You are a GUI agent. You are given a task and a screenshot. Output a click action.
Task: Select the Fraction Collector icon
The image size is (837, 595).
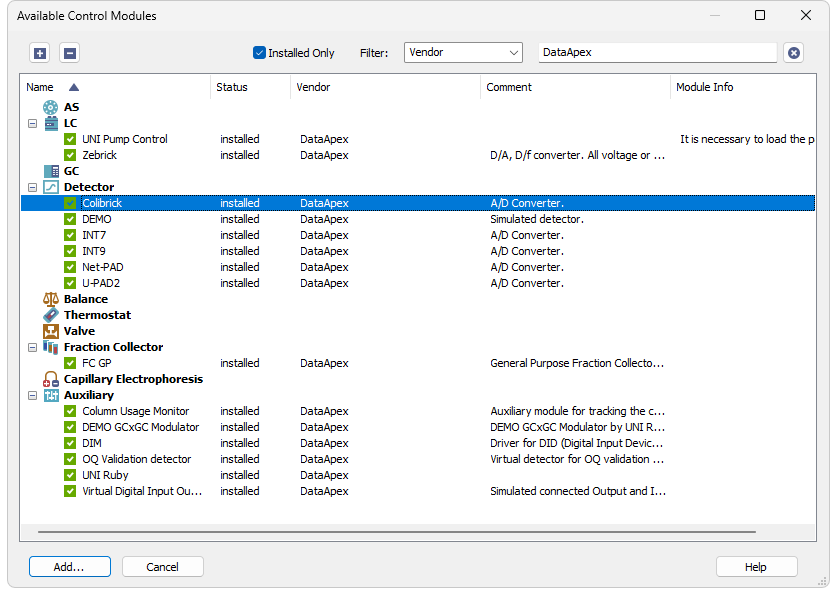(x=51, y=347)
